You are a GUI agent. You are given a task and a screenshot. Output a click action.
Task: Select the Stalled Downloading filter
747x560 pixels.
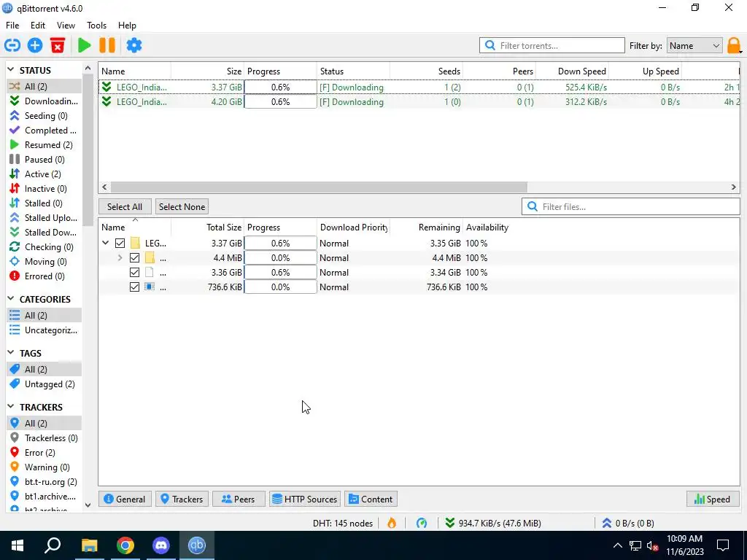pos(43,233)
